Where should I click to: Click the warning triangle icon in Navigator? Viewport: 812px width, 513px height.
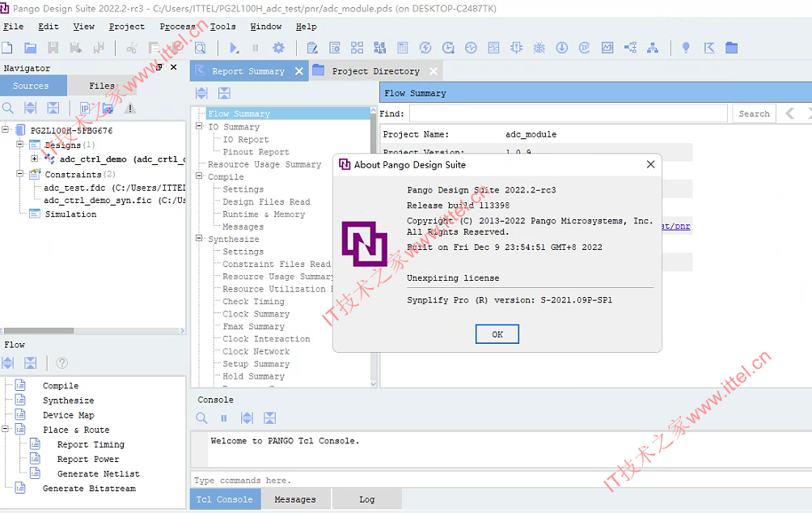130,108
